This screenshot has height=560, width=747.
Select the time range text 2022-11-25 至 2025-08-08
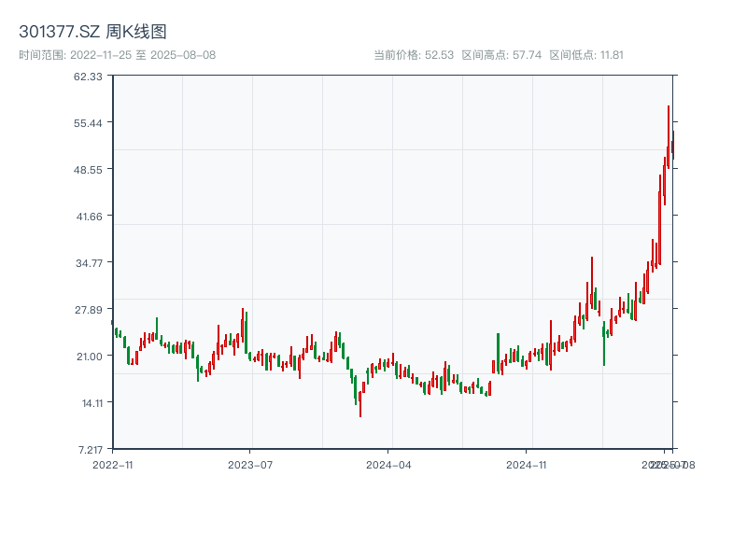pos(143,55)
